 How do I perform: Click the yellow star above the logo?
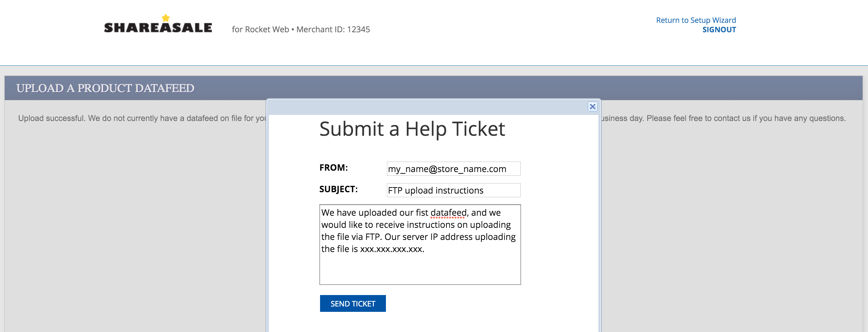point(165,17)
